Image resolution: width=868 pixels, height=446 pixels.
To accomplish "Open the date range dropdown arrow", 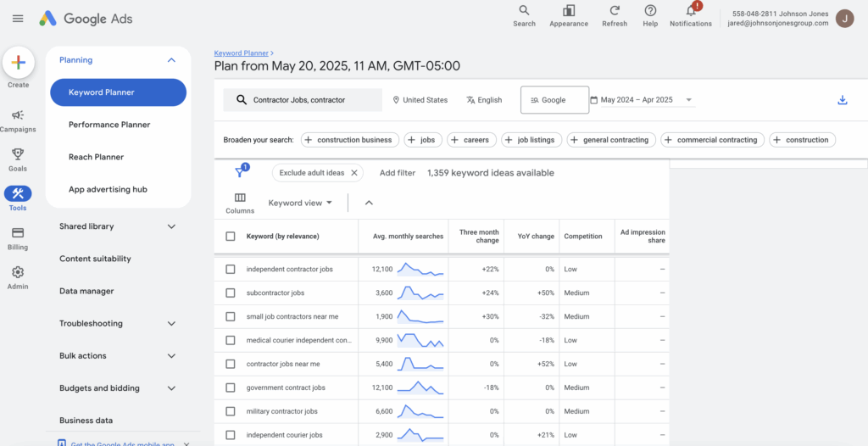I will pos(689,100).
